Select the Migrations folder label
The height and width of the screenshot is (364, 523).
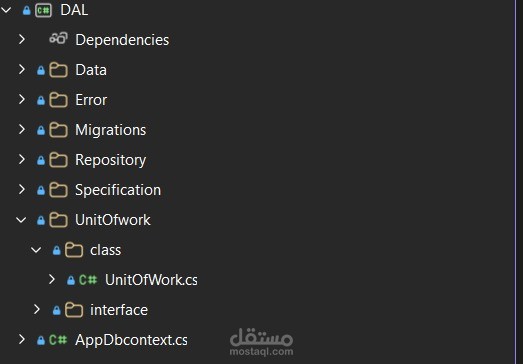click(x=110, y=130)
